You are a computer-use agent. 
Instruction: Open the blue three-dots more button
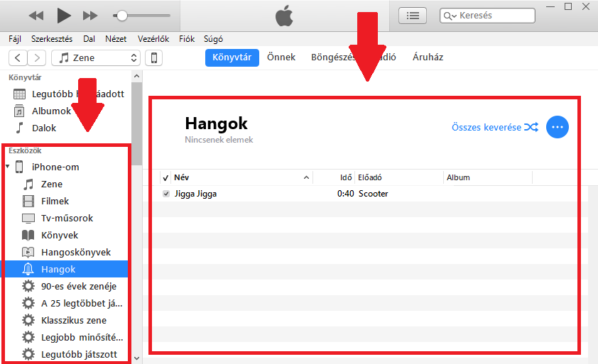point(558,127)
